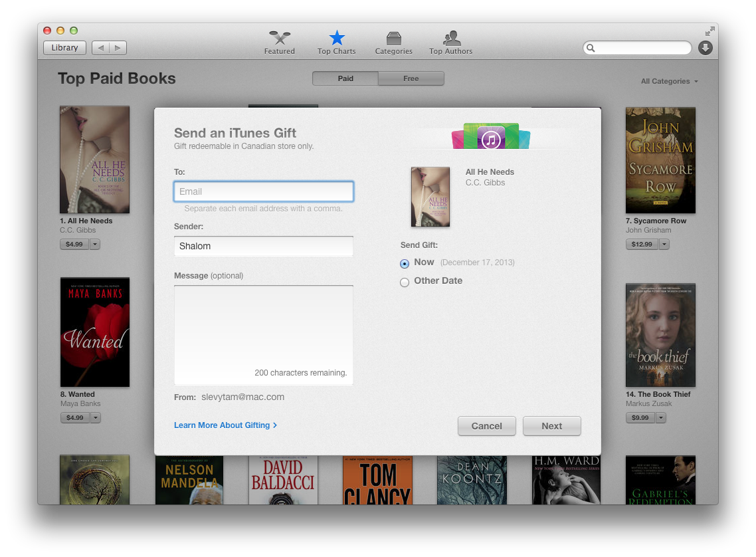Viewport: 756px width, 557px height.
Task: Open the Top Authors icon
Action: click(451, 38)
